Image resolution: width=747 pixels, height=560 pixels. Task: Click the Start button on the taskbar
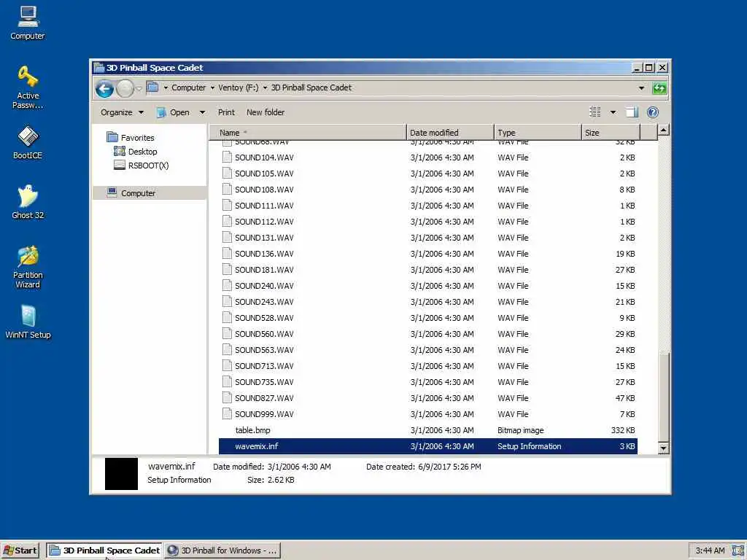pos(20,551)
